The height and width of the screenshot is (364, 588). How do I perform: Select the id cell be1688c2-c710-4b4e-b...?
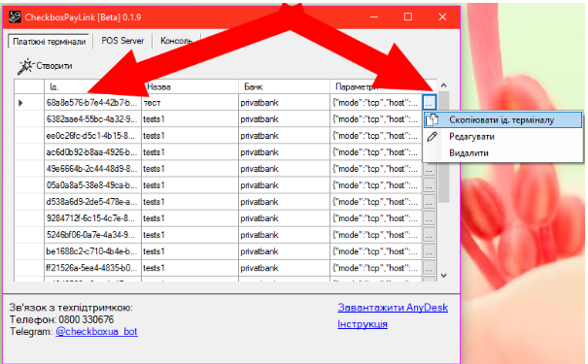(x=92, y=250)
